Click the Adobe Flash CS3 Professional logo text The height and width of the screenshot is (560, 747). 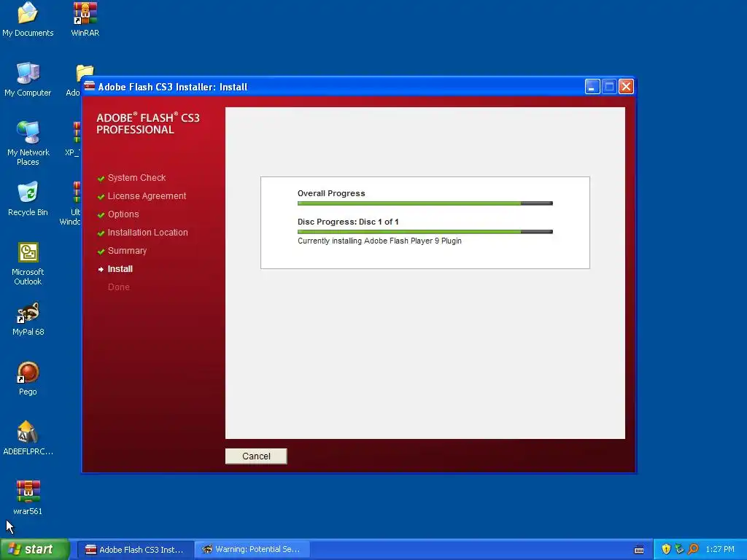[x=147, y=123]
